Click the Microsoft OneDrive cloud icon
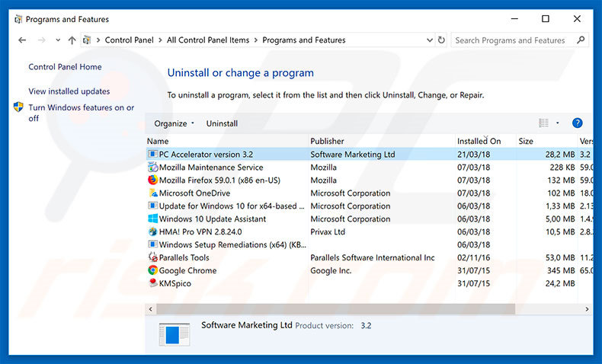This screenshot has height=364, width=602. (152, 193)
